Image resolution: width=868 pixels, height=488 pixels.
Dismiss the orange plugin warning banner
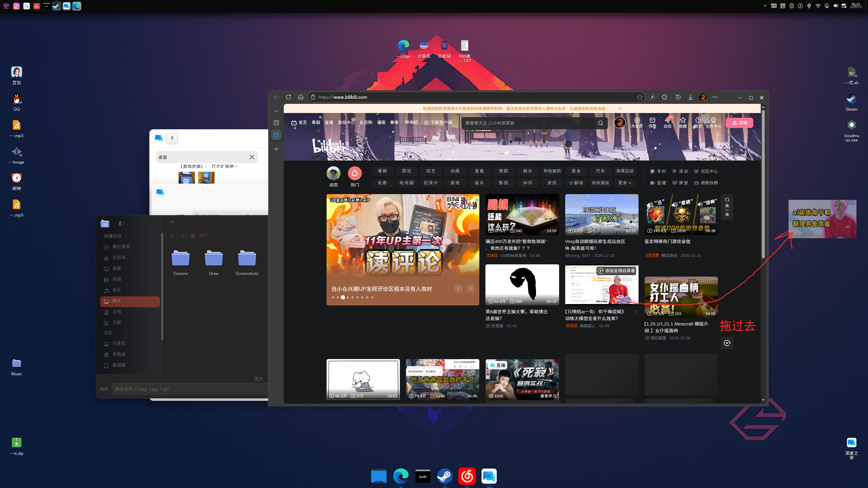click(620, 109)
